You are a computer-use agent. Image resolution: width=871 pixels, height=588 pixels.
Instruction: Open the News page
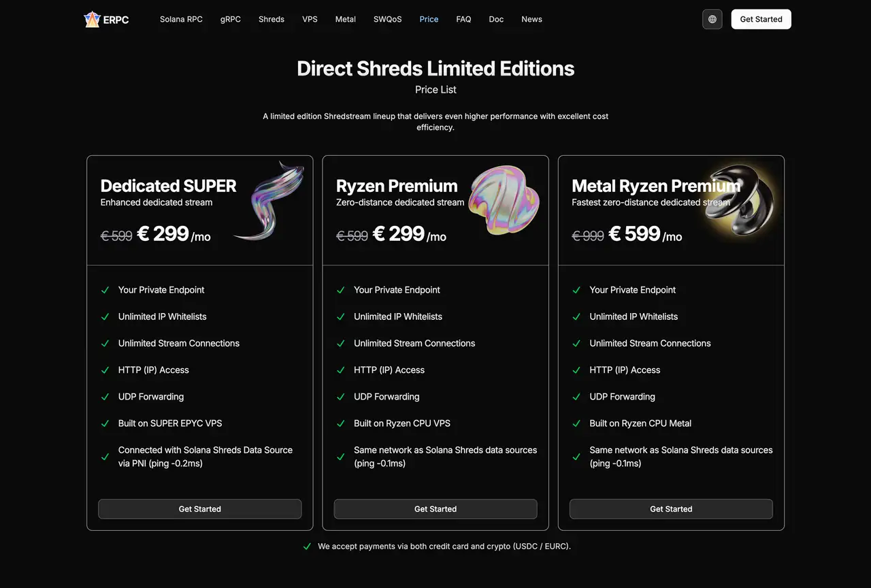(x=531, y=19)
